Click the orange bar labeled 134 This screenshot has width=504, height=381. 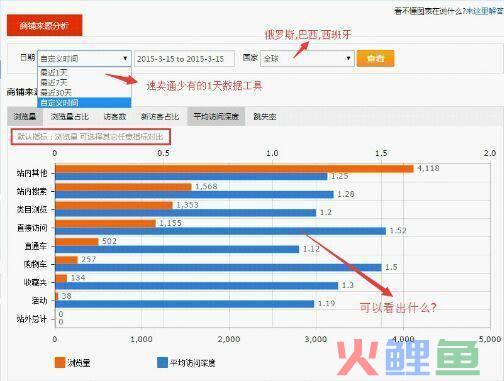[x=61, y=278]
